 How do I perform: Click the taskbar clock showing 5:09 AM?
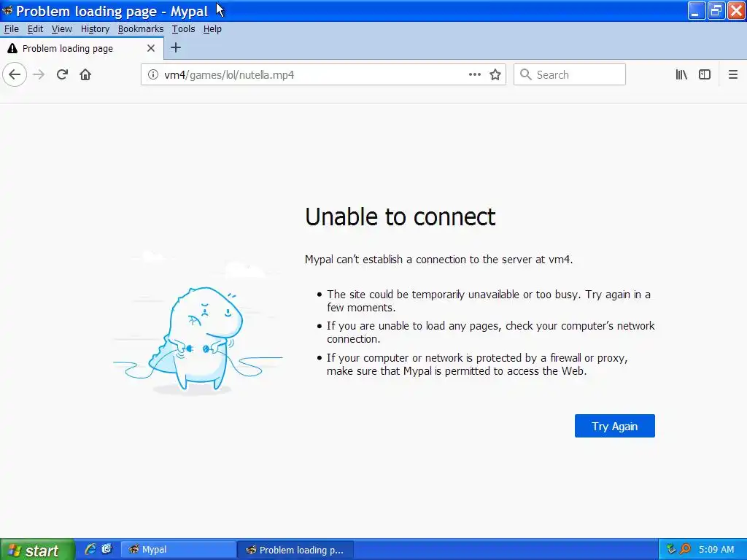716,550
